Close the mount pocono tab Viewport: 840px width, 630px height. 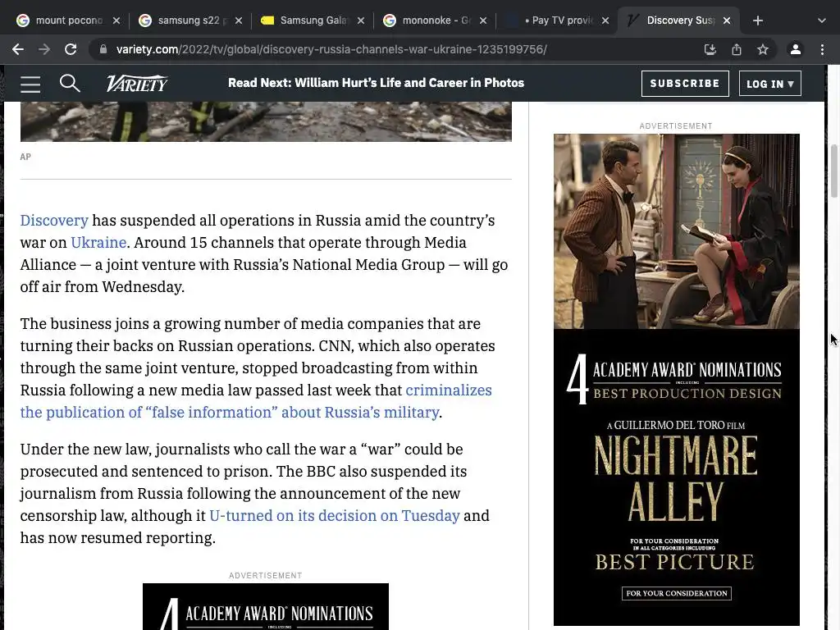[x=116, y=21]
